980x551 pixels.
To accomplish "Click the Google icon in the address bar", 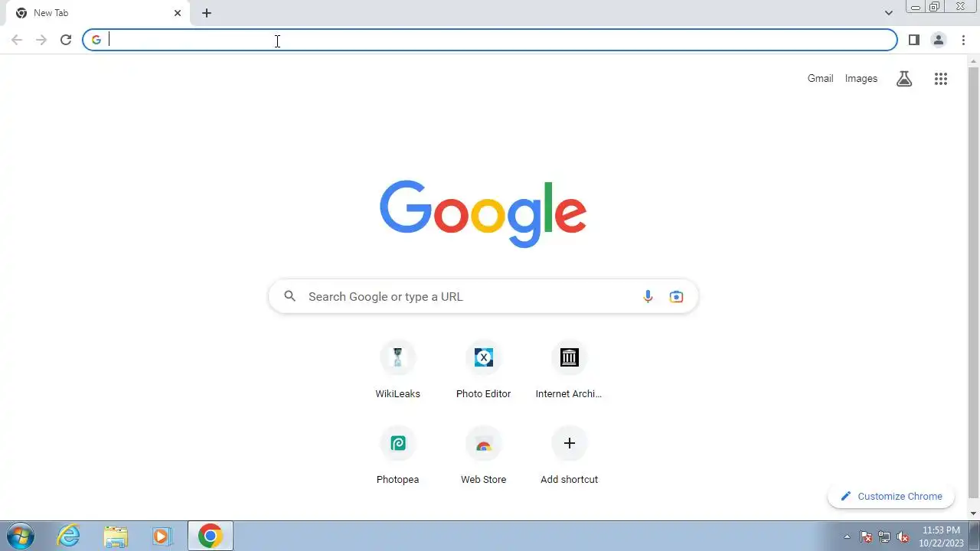I will point(96,40).
